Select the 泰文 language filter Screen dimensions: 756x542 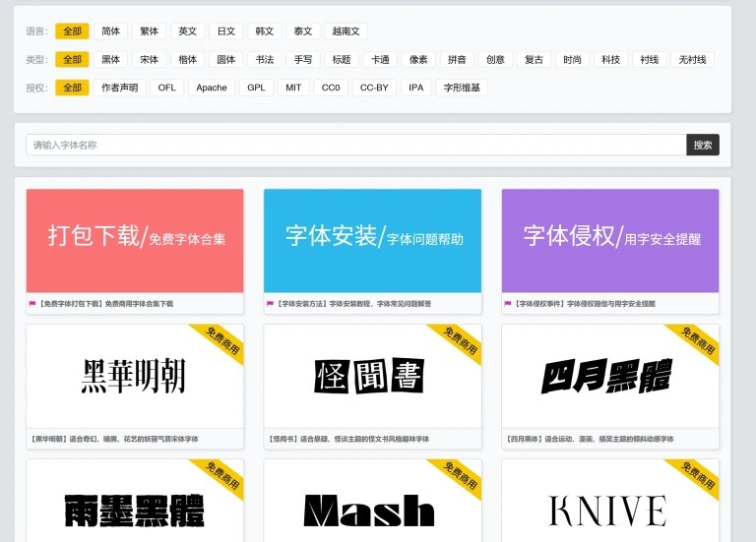(x=303, y=31)
